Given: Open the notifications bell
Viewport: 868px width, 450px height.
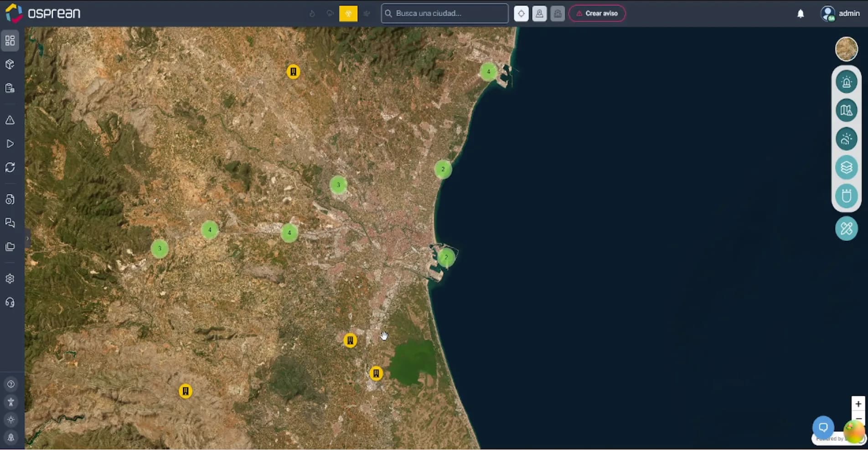Looking at the screenshot, I should click(801, 14).
